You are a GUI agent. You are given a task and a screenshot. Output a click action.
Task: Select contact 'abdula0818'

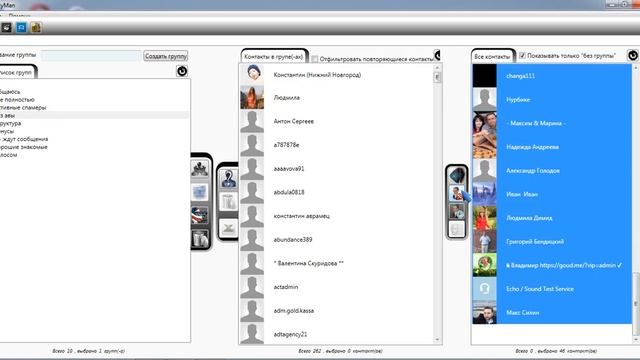point(337,192)
